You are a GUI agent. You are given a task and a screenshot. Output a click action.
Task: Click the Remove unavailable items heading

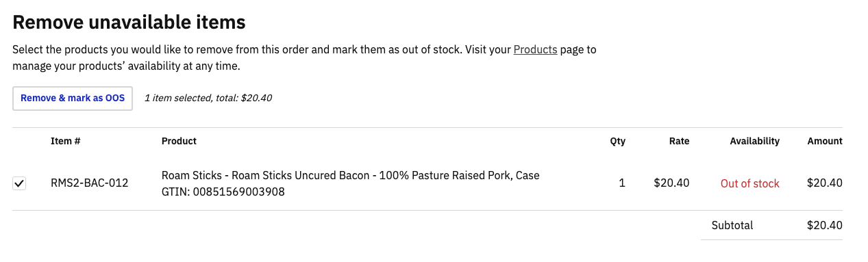click(x=129, y=22)
